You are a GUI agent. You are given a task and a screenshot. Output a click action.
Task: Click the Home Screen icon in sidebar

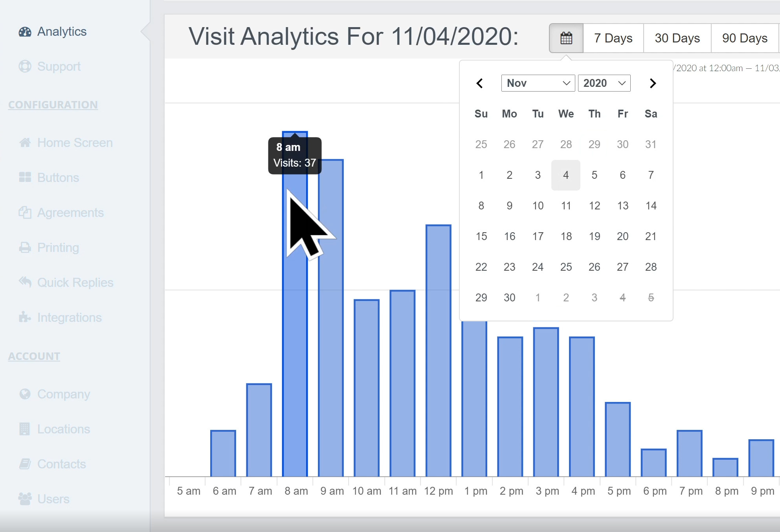25,142
